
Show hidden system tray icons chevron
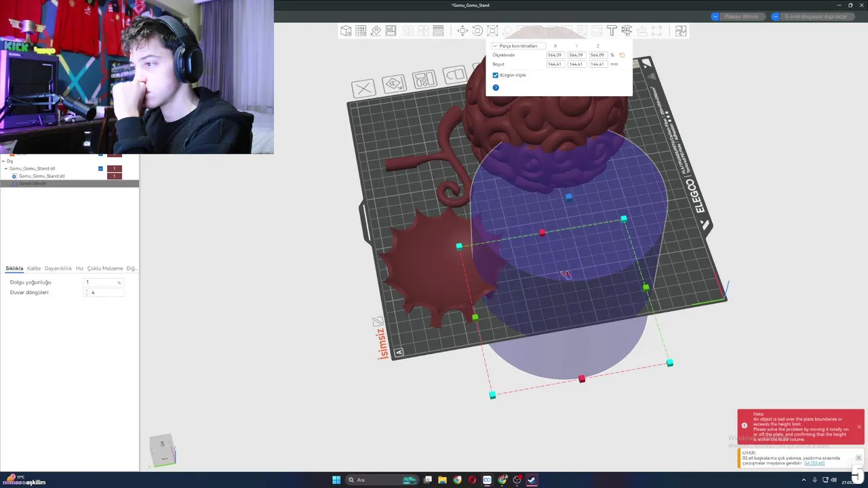click(804, 480)
